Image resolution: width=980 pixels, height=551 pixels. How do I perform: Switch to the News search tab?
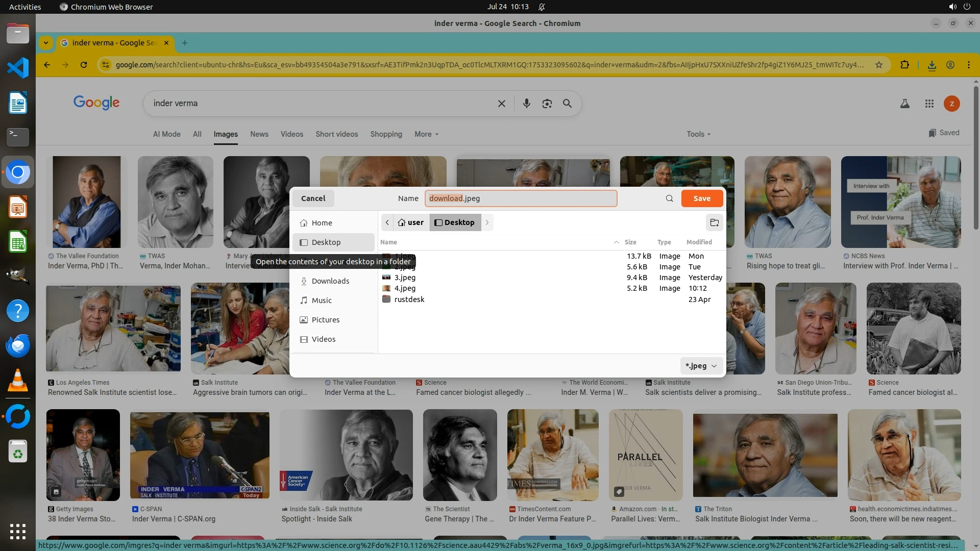pyautogui.click(x=259, y=134)
